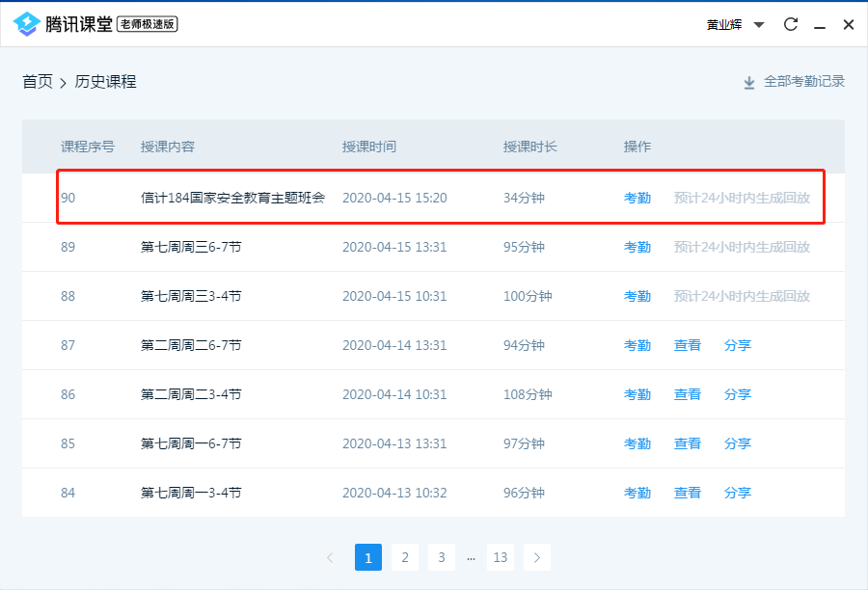Go back to 首页 in breadcrumb
Viewport: 868px width, 590px height.
click(38, 82)
